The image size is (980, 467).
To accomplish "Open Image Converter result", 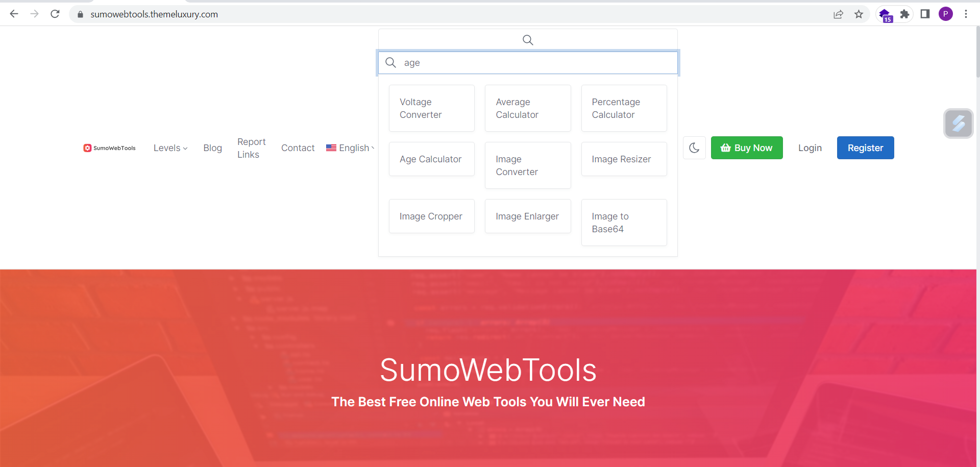I will (x=527, y=165).
